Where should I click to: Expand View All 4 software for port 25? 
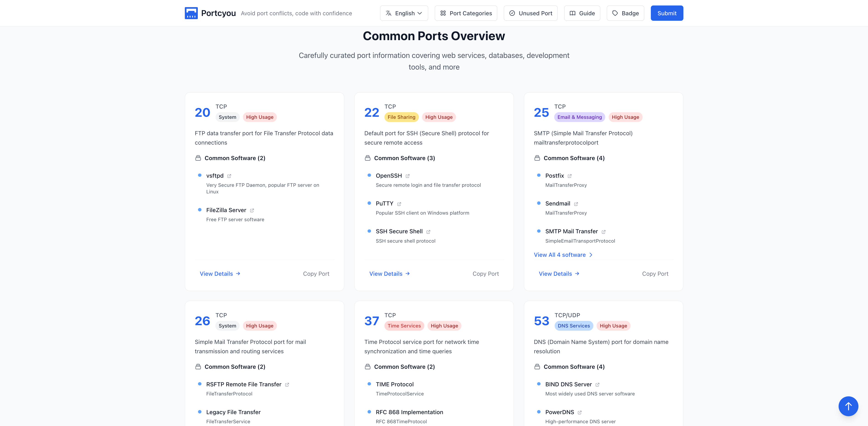click(x=563, y=255)
